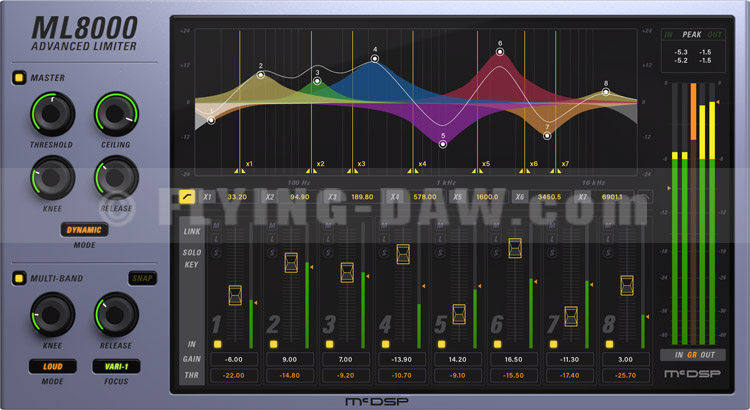
Task: Click the master KNEE knob
Action: tap(53, 178)
